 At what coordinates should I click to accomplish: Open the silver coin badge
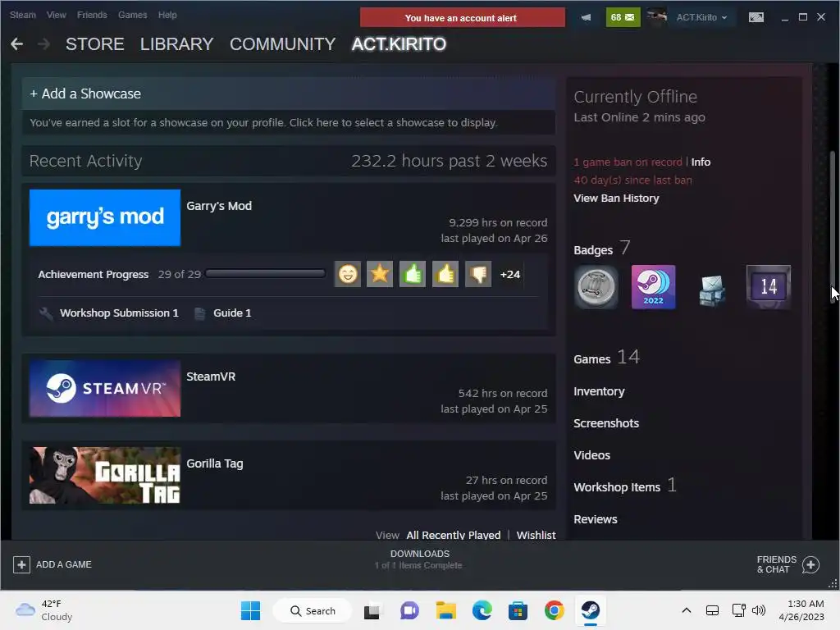point(596,287)
